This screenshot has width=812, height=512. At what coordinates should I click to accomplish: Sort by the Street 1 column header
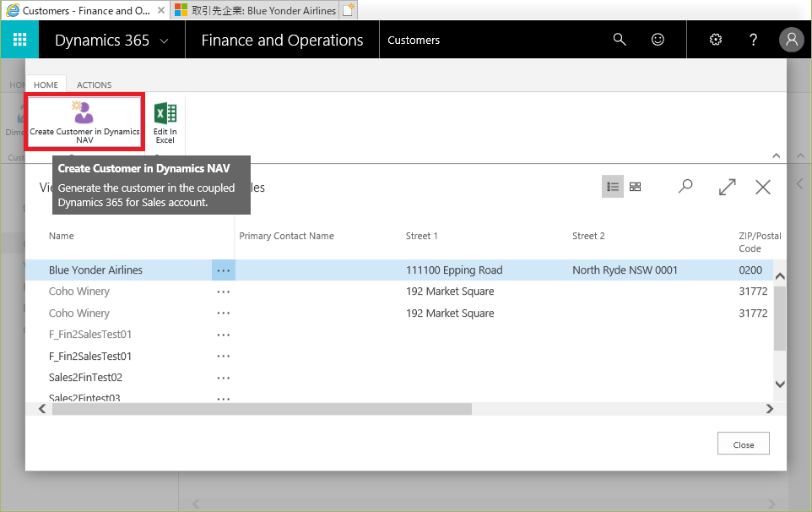(x=421, y=236)
